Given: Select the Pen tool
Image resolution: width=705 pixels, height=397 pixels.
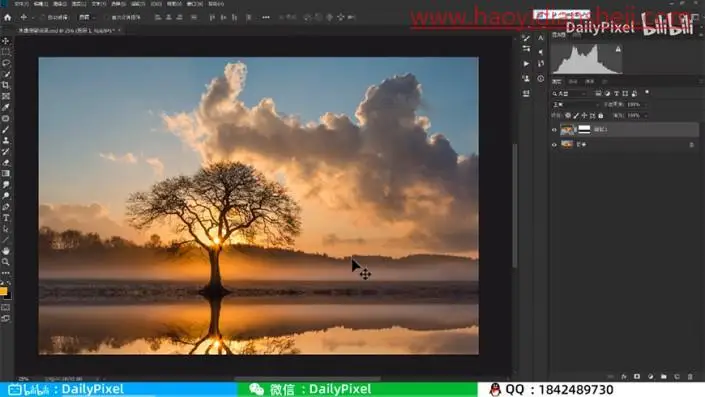Looking at the screenshot, I should (x=6, y=207).
